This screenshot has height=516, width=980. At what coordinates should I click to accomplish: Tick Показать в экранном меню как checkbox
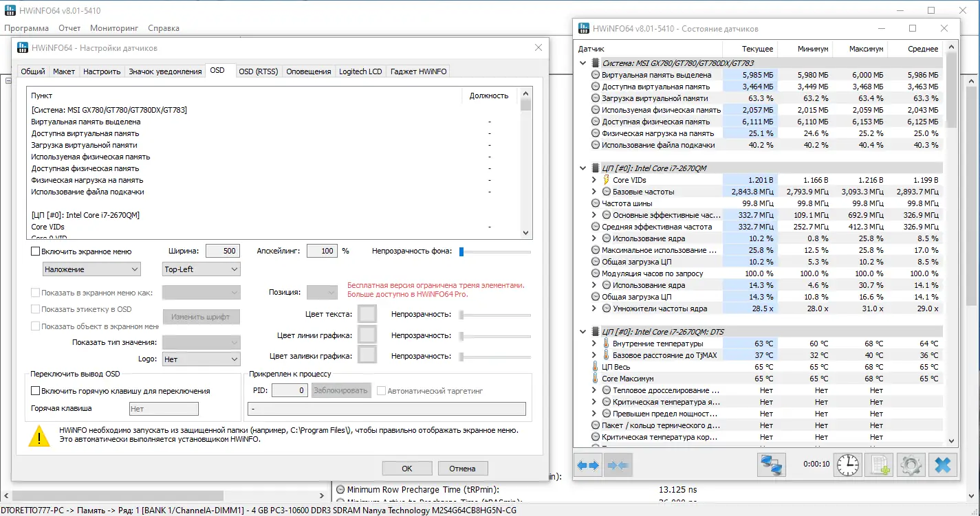(36, 293)
